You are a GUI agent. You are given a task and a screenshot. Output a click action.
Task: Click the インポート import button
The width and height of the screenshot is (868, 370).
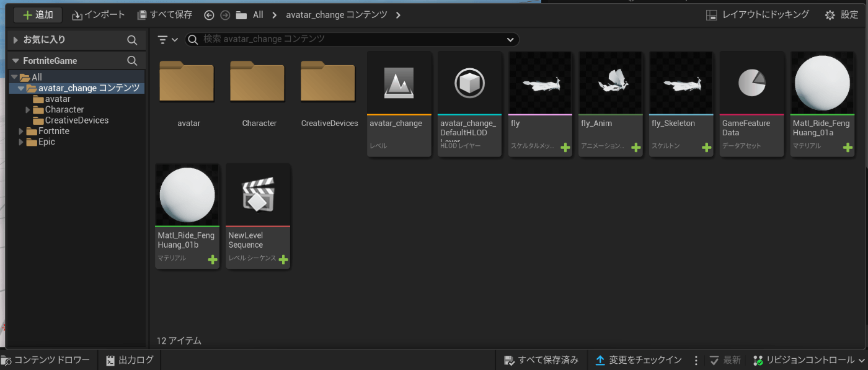(x=98, y=15)
